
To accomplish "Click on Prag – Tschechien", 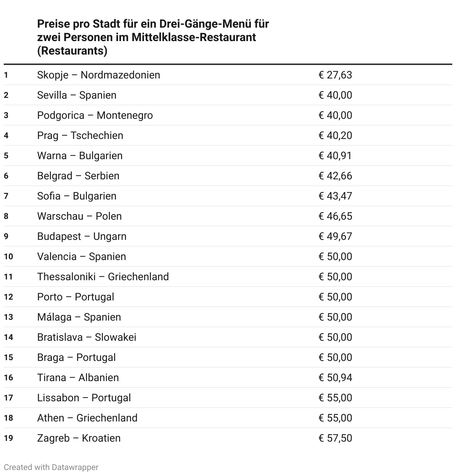I will 80,136.
